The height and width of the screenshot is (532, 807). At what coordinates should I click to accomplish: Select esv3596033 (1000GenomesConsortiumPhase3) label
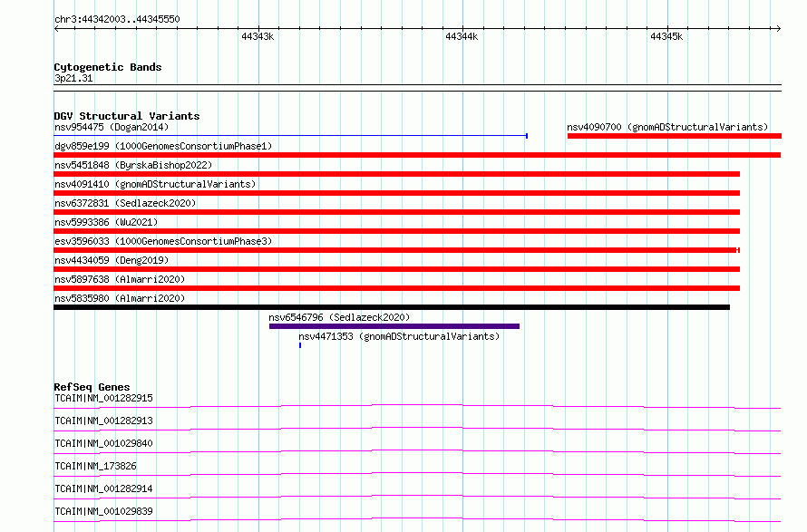pos(163,241)
